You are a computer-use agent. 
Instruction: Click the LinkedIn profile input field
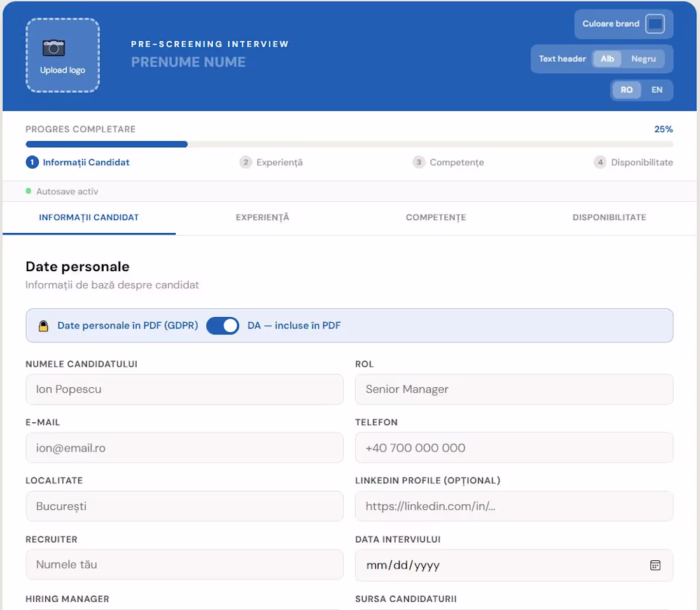(514, 506)
